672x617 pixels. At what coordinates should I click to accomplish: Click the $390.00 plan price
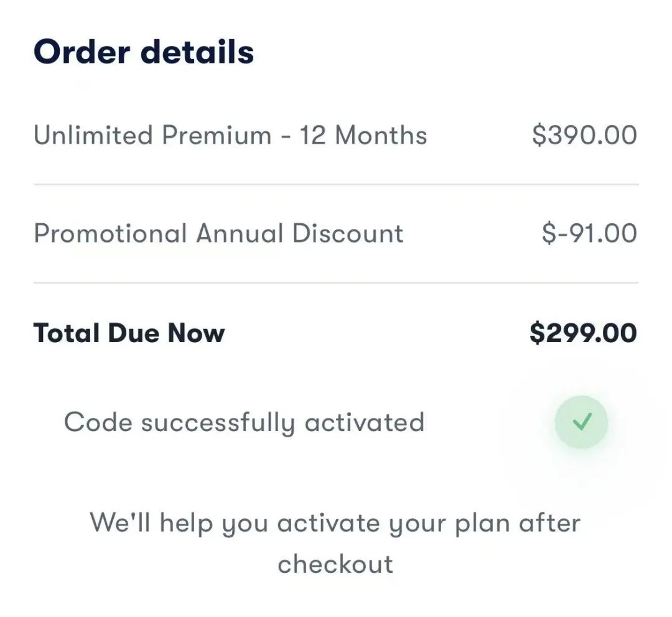[584, 135]
